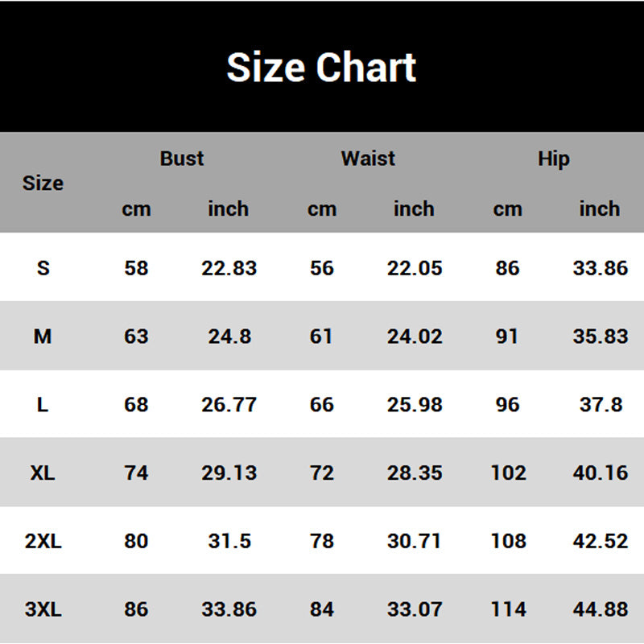The image size is (644, 644).
Task: Click the 3XL size row label
Action: click(x=43, y=609)
